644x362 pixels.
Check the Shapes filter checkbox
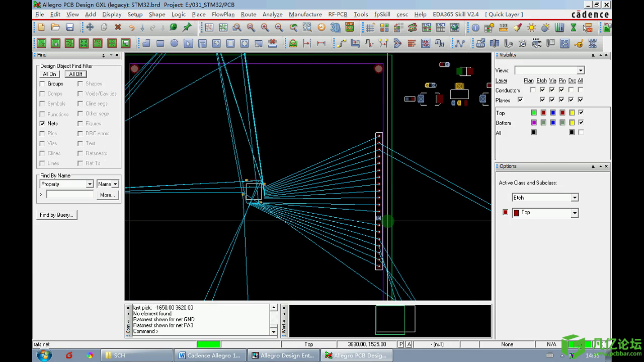pos(80,83)
